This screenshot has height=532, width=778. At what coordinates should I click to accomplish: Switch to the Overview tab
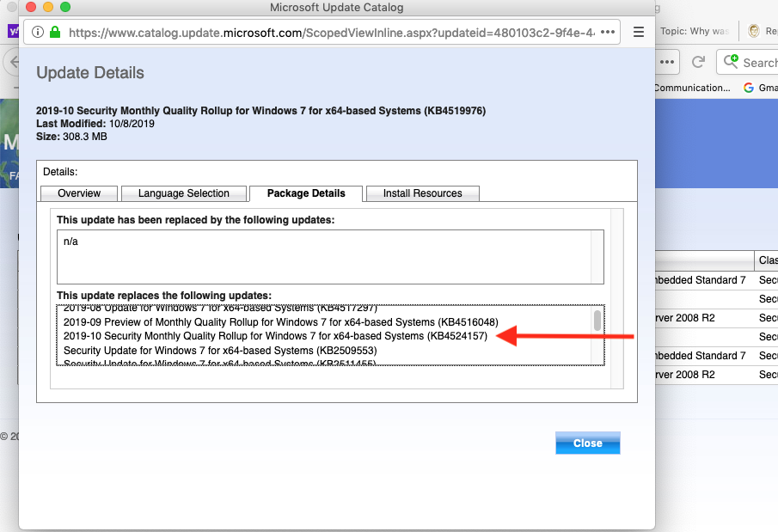(x=79, y=193)
